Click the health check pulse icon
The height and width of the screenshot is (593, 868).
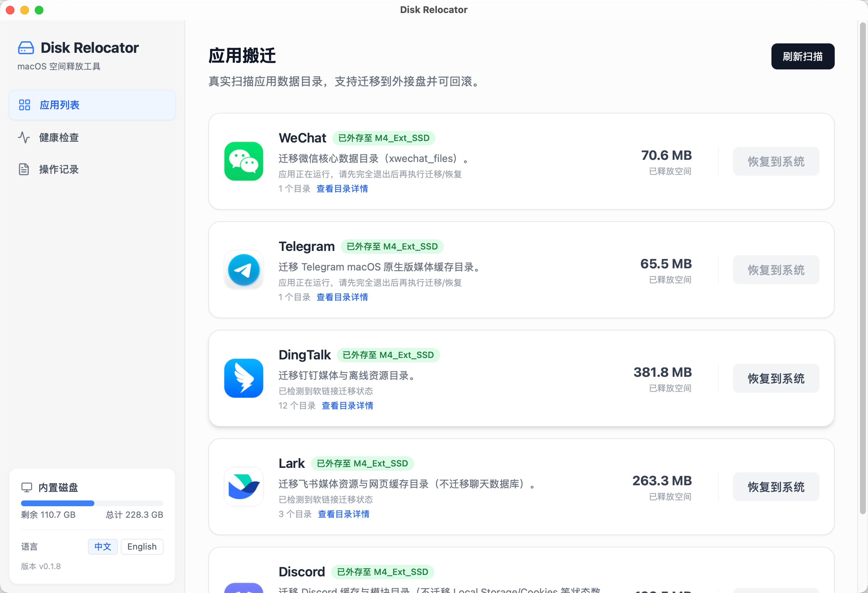(24, 137)
